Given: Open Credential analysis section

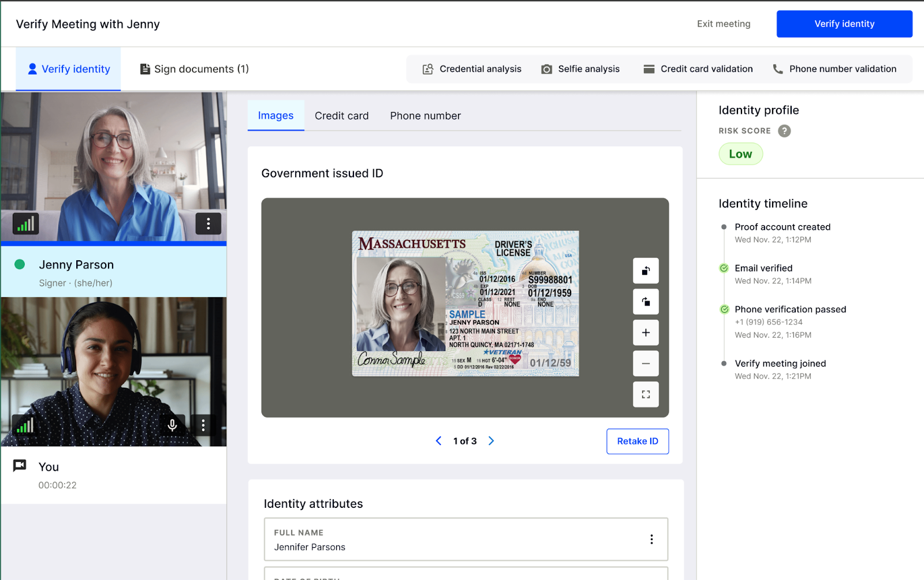Looking at the screenshot, I should [x=472, y=69].
